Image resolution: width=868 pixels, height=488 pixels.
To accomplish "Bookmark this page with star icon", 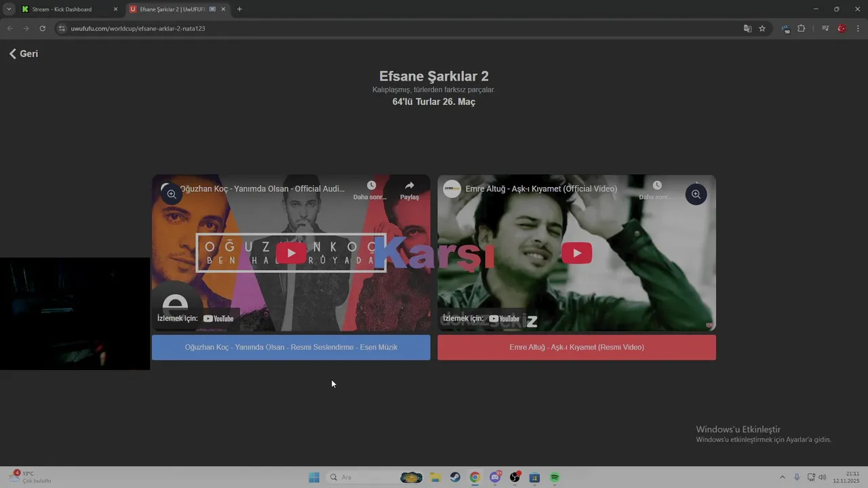I will pos(762,28).
